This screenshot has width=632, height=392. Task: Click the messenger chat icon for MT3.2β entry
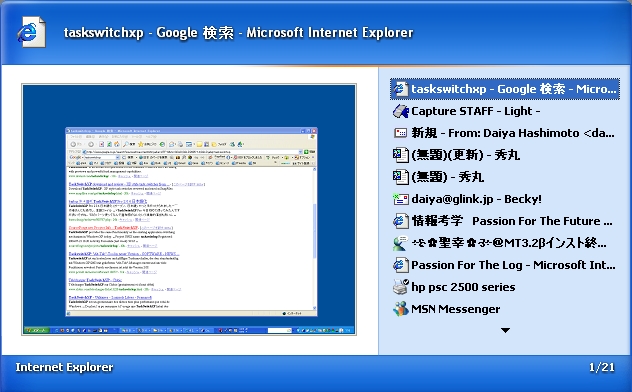tap(400, 243)
